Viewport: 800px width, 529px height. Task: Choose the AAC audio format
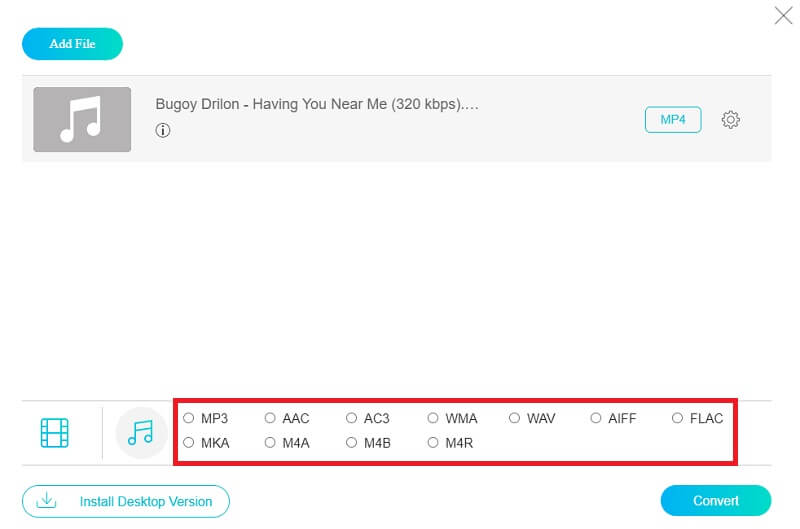pyautogui.click(x=270, y=418)
